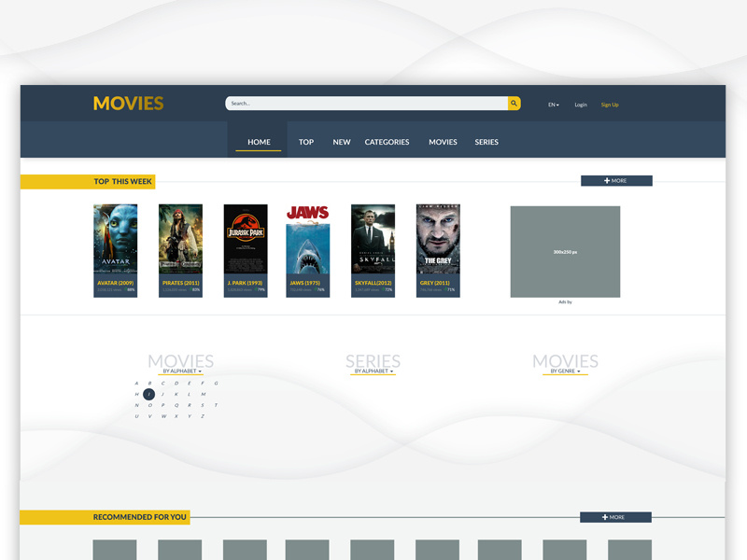Select letter U in movies alphabet
The height and width of the screenshot is (560, 747).
(136, 416)
